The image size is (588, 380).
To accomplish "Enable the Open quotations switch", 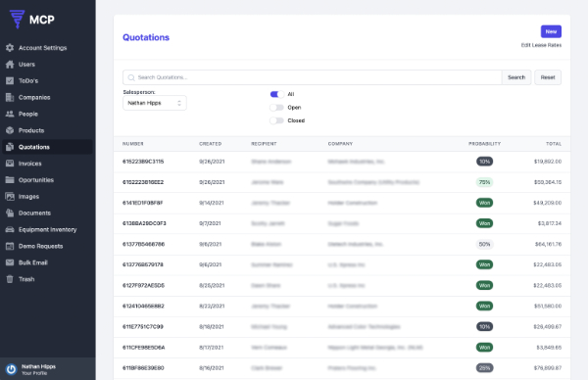I will [x=276, y=107].
